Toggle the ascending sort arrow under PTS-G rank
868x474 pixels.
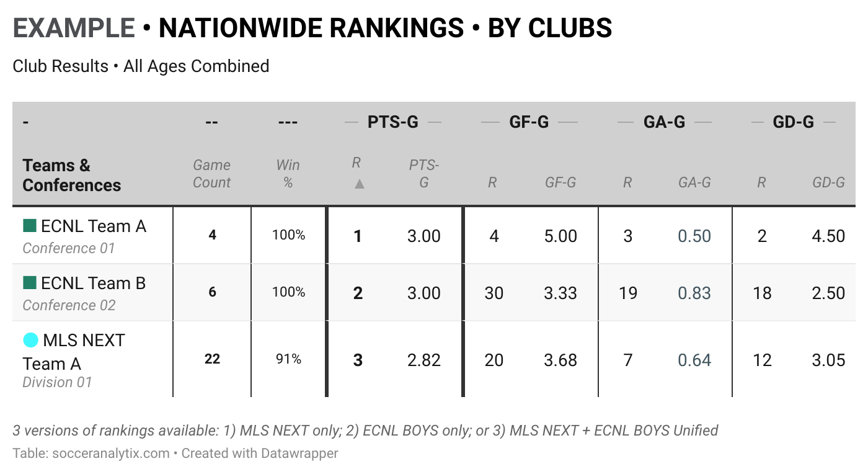click(x=358, y=184)
